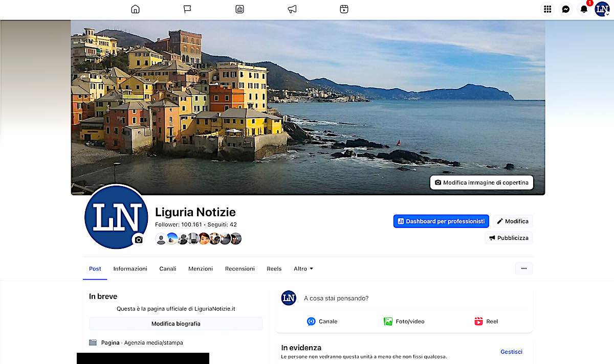Open the three-dots page options menu
The width and height of the screenshot is (614, 364).
click(523, 268)
